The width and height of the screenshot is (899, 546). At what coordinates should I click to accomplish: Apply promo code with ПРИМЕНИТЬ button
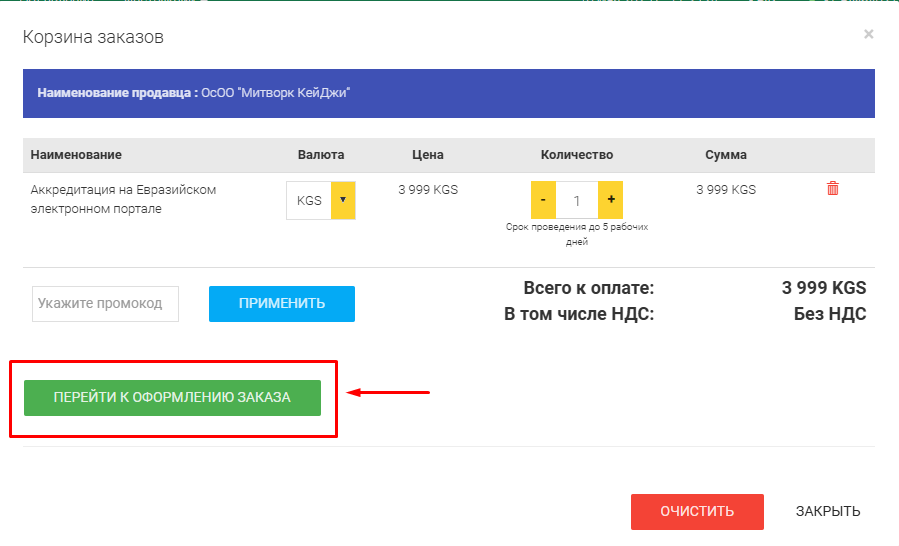(282, 303)
